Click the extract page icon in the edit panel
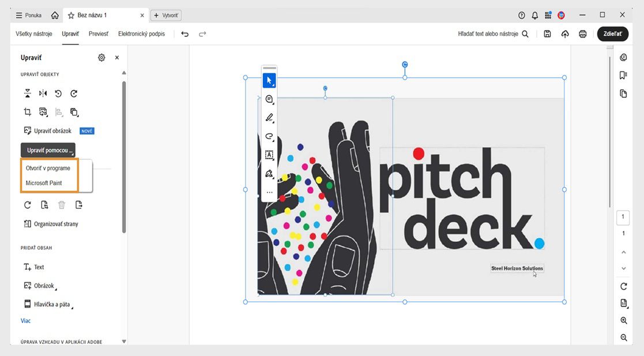The image size is (644, 356). click(44, 205)
